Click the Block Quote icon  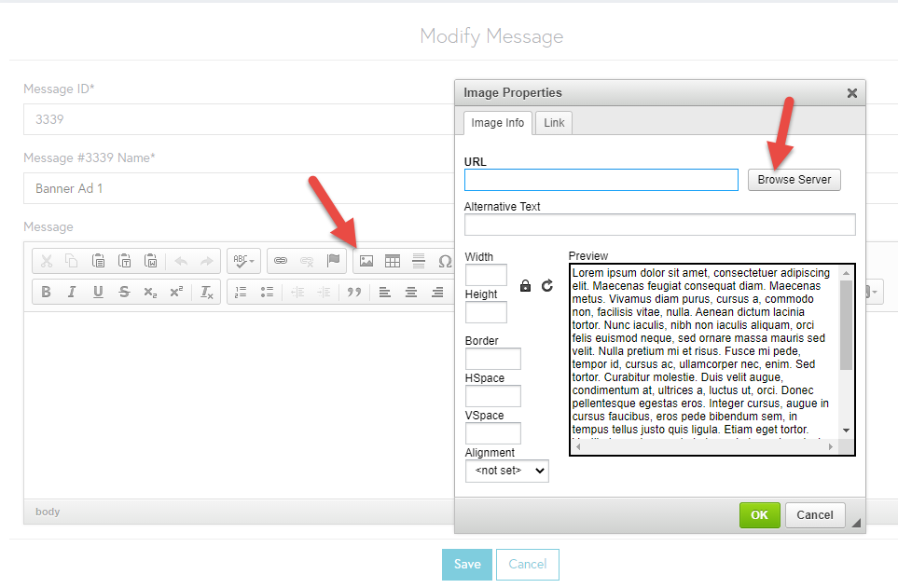pyautogui.click(x=353, y=292)
